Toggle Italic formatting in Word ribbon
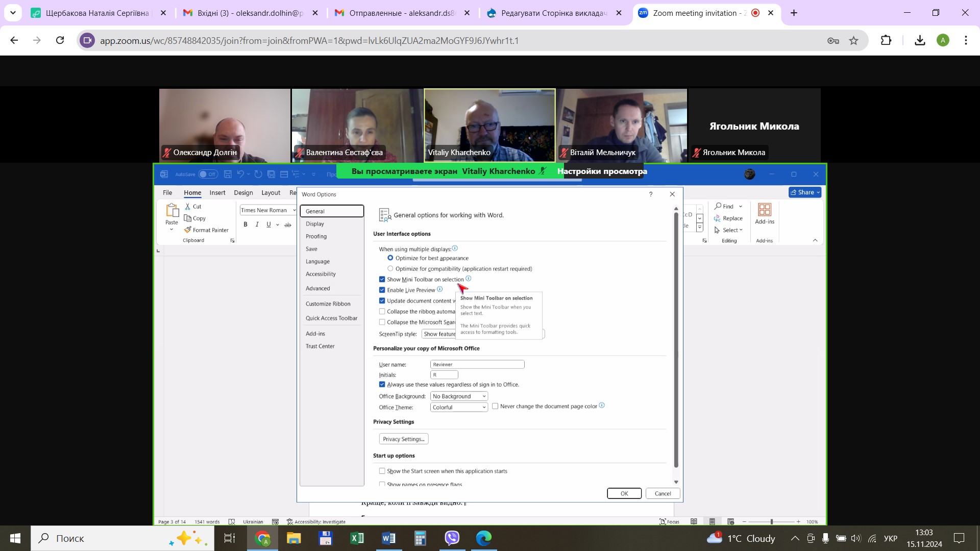980x551 pixels. [x=257, y=224]
